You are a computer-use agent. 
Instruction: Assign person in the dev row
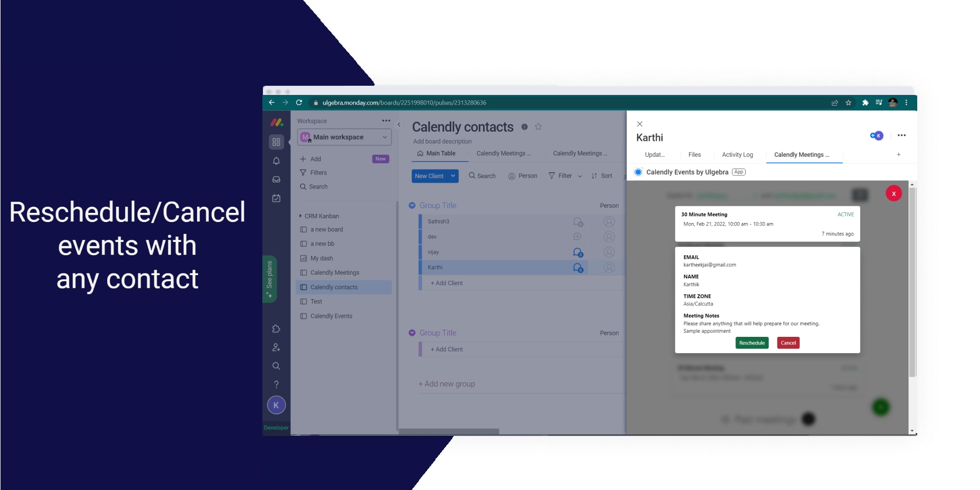(x=609, y=237)
